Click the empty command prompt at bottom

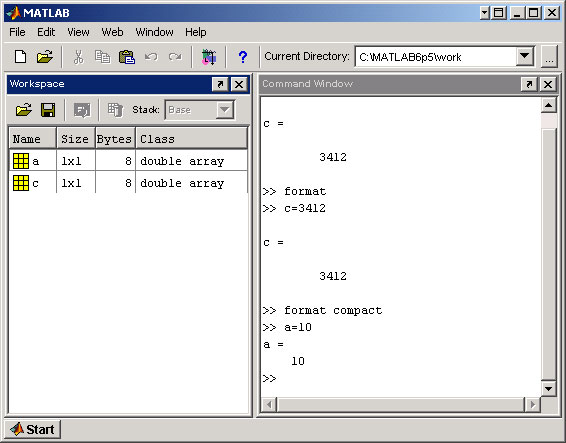(270, 378)
